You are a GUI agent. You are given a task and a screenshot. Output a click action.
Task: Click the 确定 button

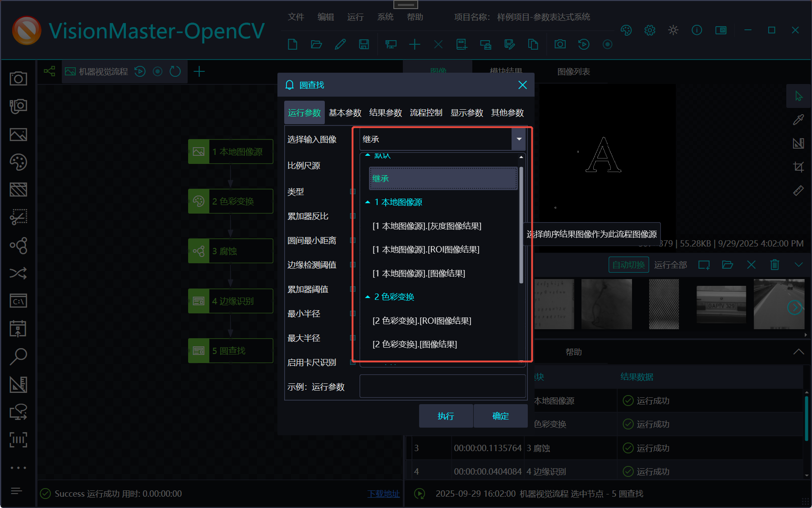(501, 416)
